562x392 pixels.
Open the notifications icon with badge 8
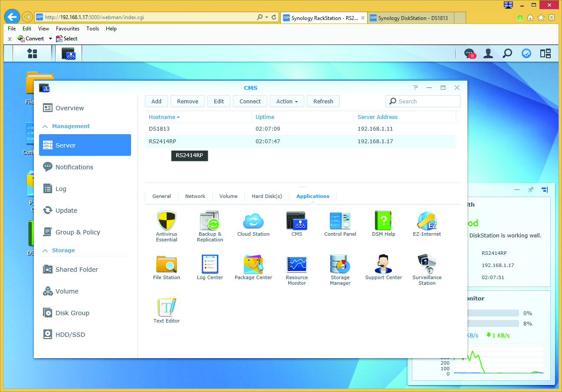pyautogui.click(x=470, y=53)
